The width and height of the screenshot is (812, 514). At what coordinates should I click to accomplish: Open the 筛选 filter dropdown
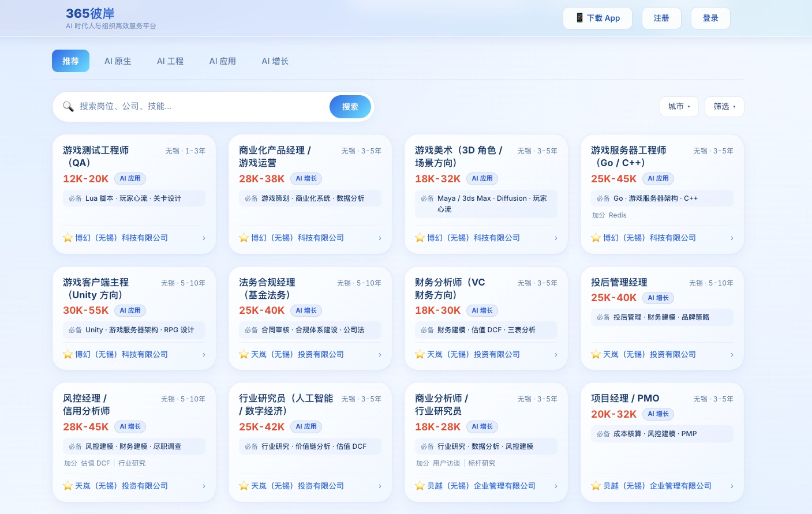point(724,107)
